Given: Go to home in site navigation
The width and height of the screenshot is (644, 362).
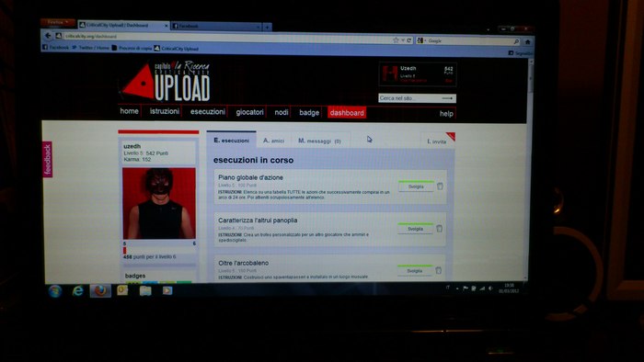Looking at the screenshot, I should click(x=129, y=111).
